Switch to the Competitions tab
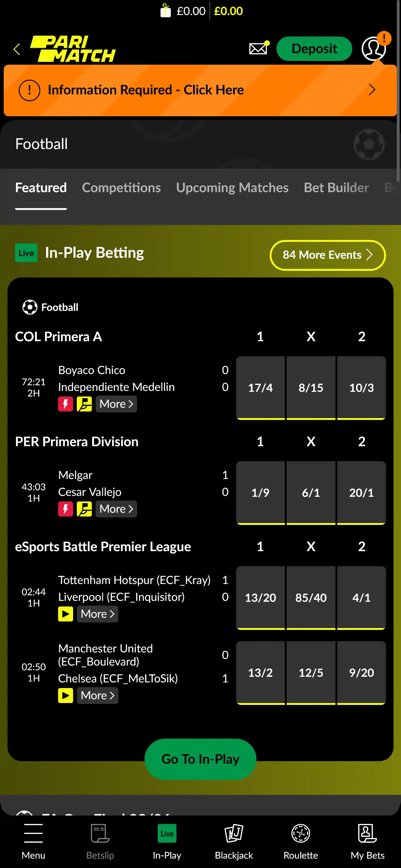 (121, 188)
